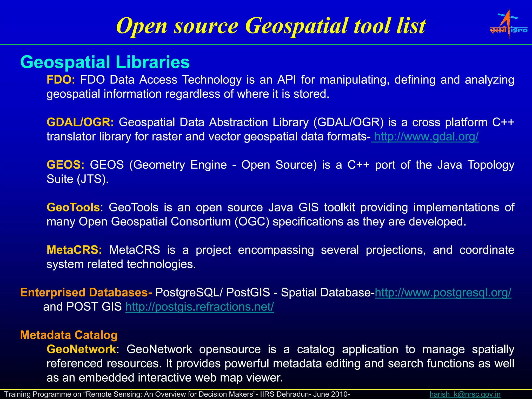Click the 'Geospatial Libraries' heading

tap(105, 62)
